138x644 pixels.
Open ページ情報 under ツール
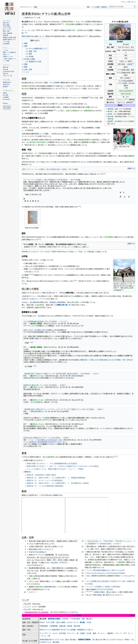[x=6, y=61]
